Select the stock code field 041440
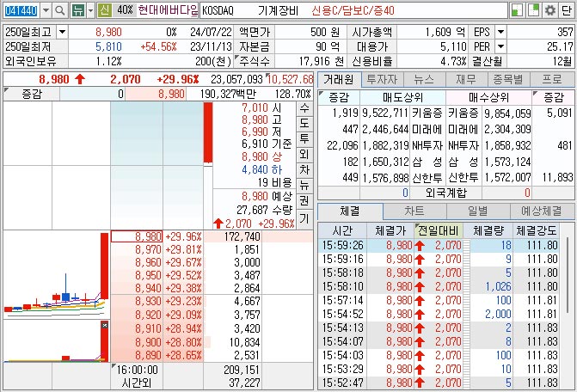Viewport: 577px width, 392px height. [x=21, y=10]
